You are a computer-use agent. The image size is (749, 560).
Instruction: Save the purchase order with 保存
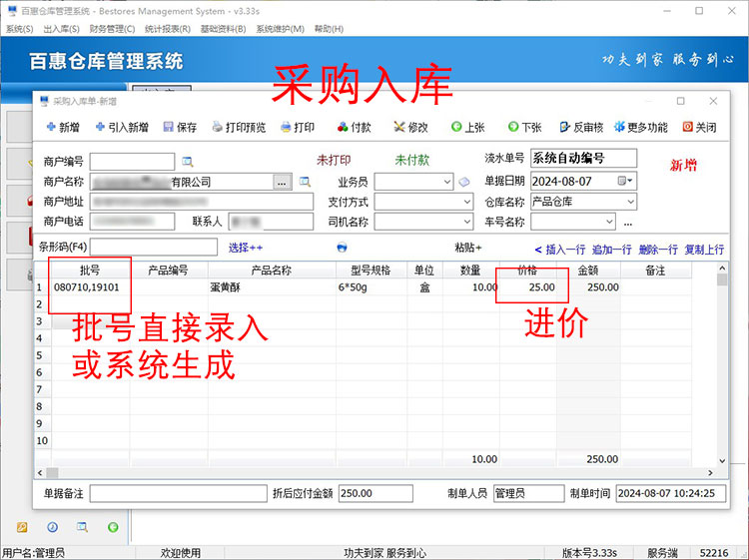point(180,127)
